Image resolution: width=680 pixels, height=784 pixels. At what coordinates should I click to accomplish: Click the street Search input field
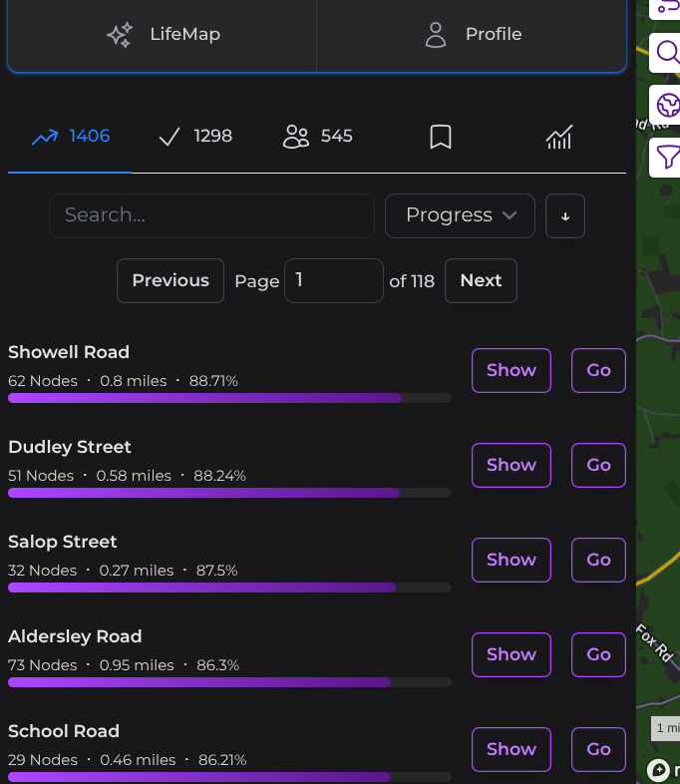point(211,215)
